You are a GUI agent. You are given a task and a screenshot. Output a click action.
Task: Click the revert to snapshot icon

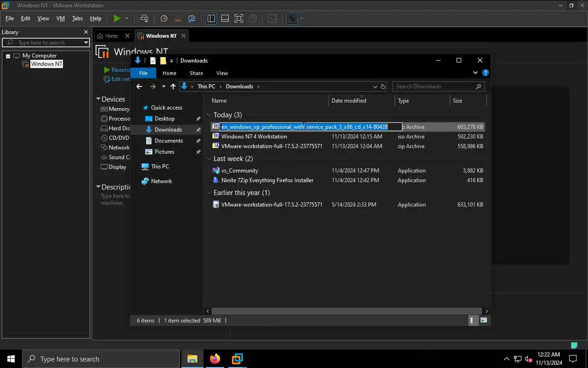(178, 18)
